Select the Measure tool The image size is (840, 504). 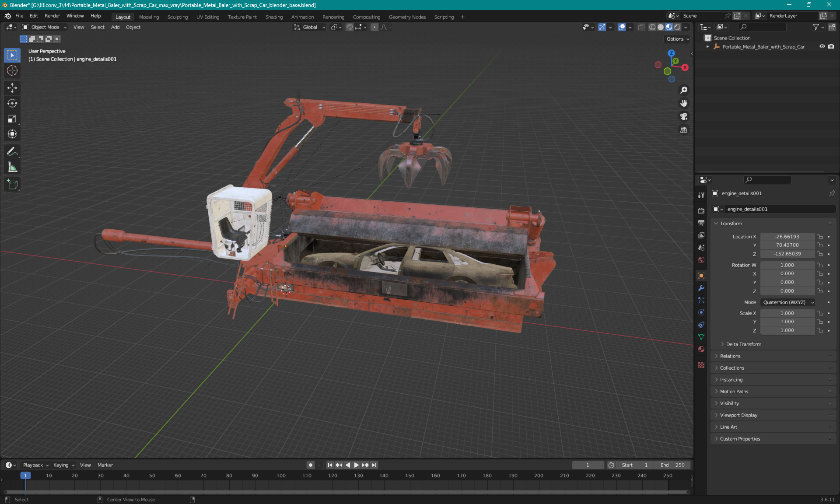pos(12,167)
